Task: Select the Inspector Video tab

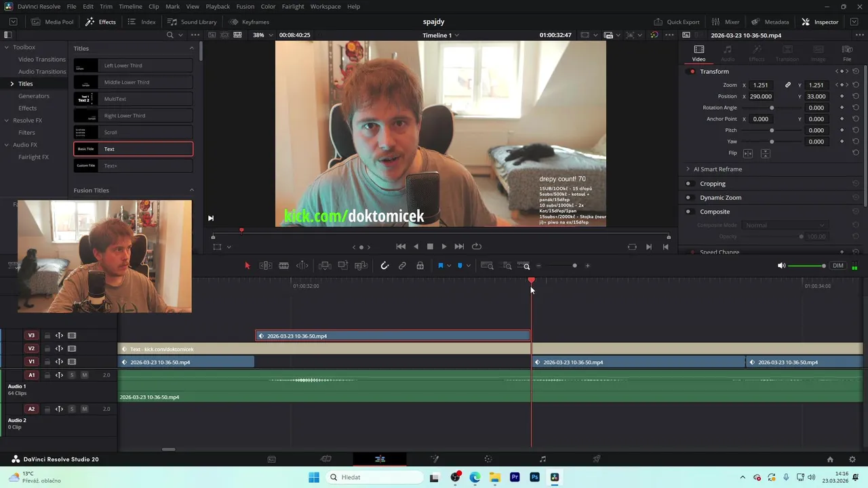Action: pyautogui.click(x=698, y=54)
